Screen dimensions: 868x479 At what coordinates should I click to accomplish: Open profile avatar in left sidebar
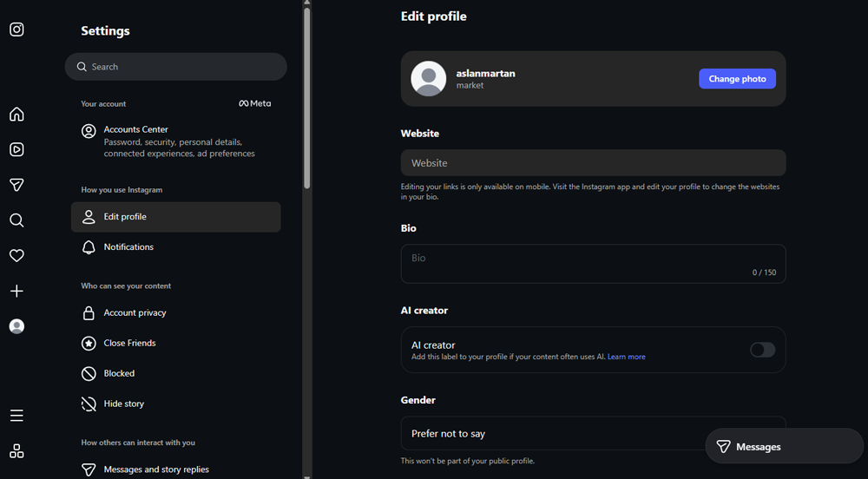(16, 326)
